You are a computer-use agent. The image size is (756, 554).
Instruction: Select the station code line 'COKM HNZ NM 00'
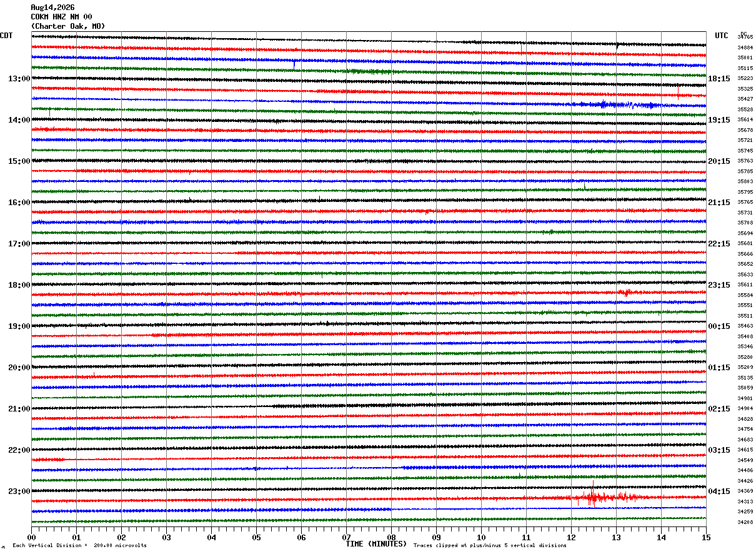pos(61,17)
